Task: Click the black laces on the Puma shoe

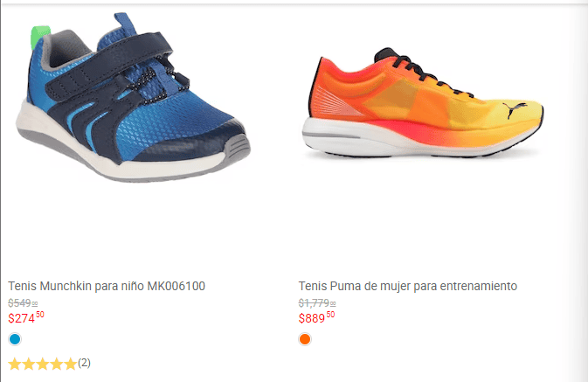Action: pyautogui.click(x=424, y=73)
